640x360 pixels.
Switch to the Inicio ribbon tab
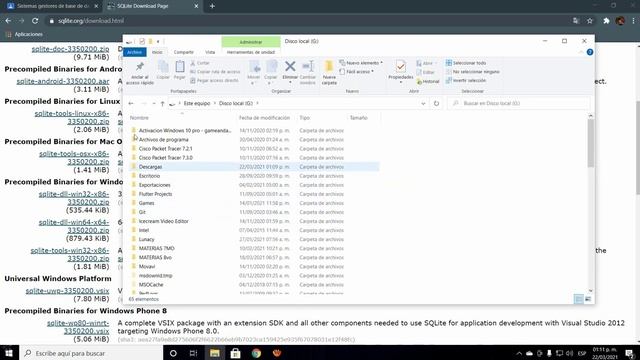157,52
